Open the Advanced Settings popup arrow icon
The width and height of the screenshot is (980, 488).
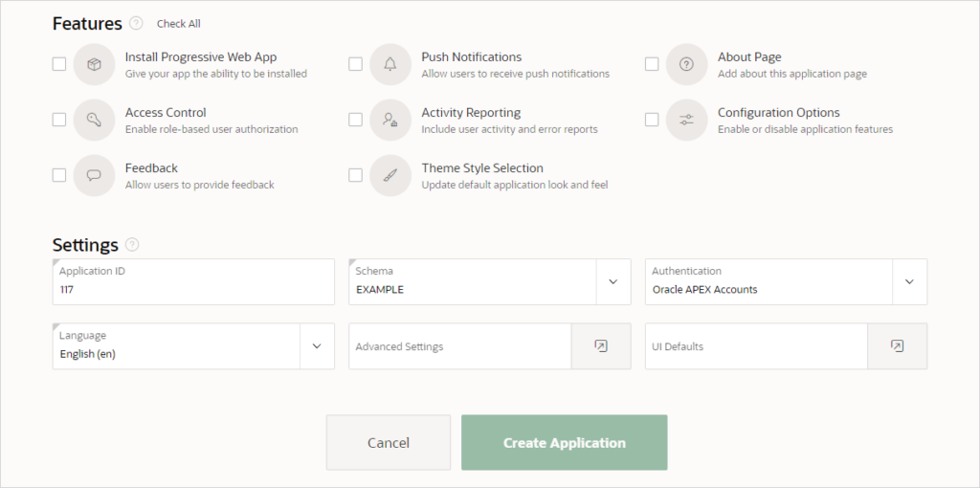pos(601,346)
